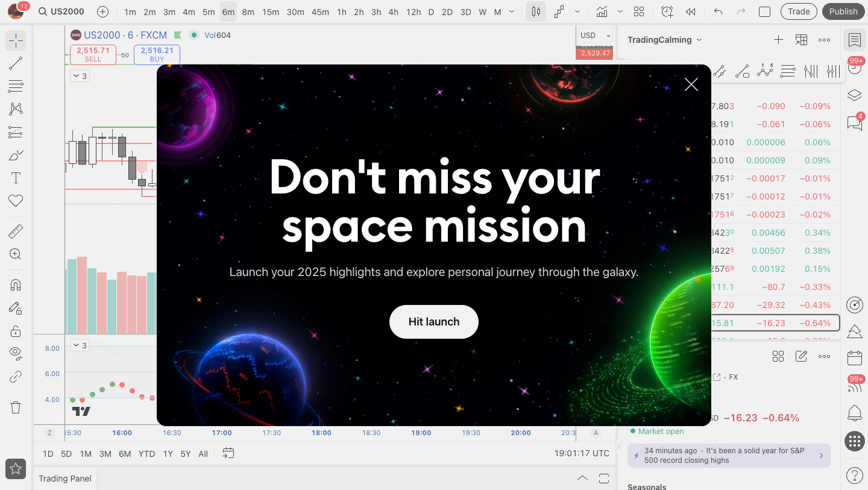Image resolution: width=868 pixels, height=490 pixels.
Task: Select the 1D date range
Action: tap(48, 454)
